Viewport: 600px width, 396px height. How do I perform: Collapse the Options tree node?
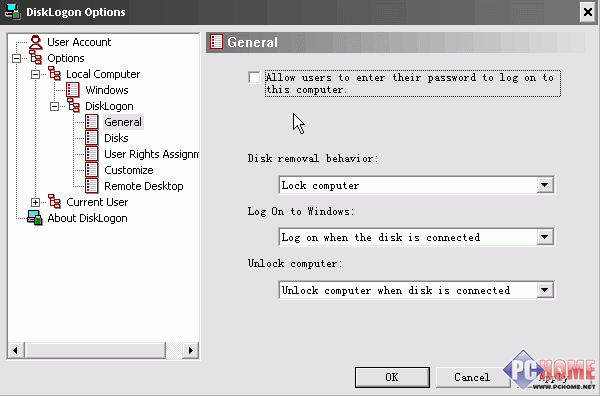pyautogui.click(x=16, y=58)
